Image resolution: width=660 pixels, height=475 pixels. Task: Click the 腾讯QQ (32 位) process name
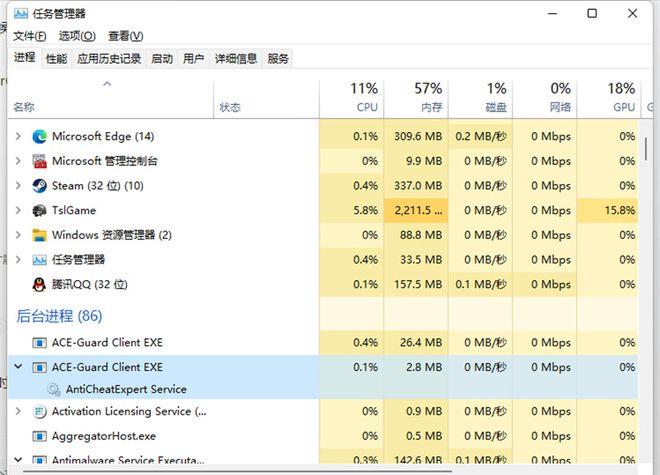coord(90,285)
